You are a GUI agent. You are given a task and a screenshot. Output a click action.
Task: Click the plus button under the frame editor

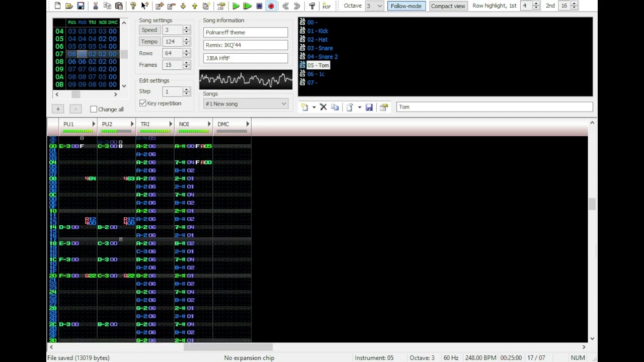(x=58, y=109)
